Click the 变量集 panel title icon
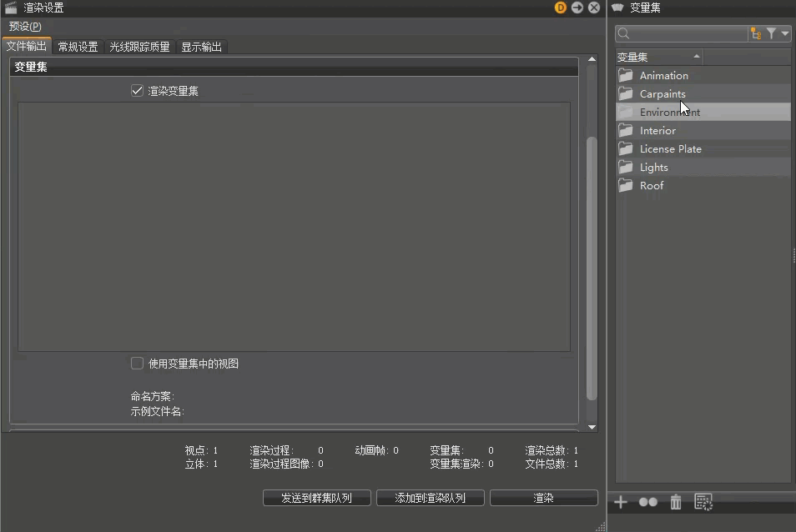Image resolution: width=796 pixels, height=532 pixels. click(x=617, y=8)
